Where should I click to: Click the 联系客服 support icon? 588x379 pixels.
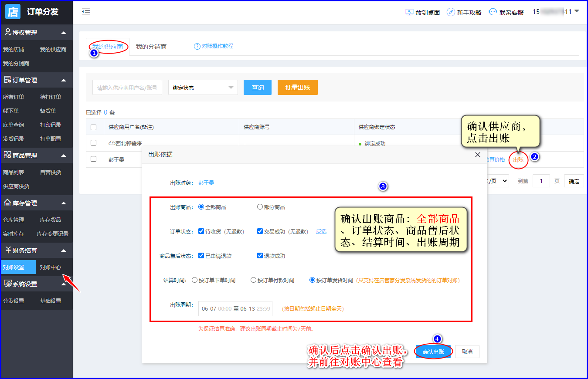pos(493,12)
